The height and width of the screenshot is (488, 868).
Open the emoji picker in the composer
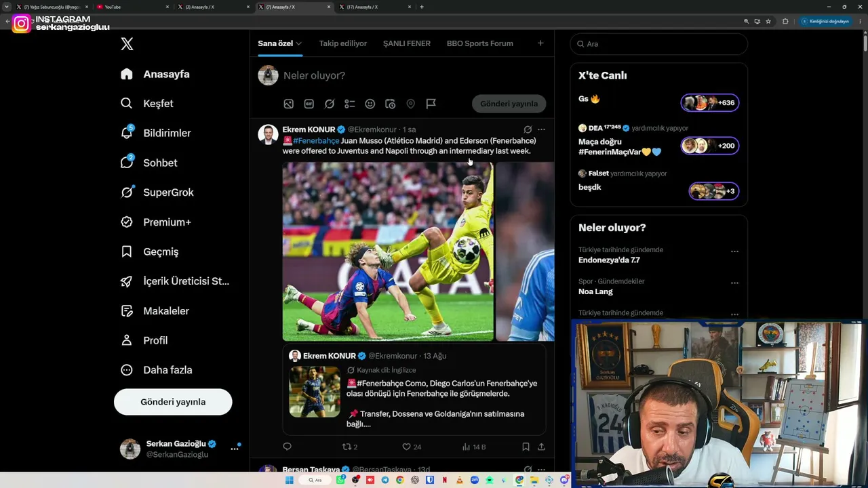370,104
